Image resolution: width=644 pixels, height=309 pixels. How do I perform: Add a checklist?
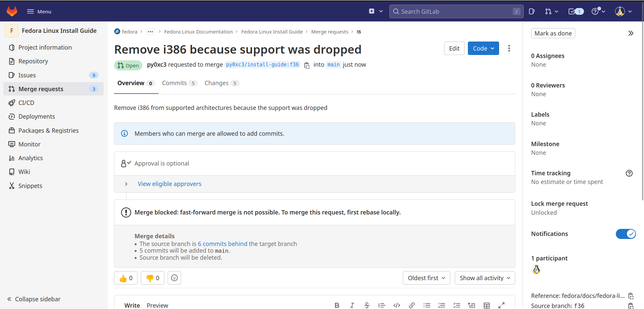click(457, 305)
